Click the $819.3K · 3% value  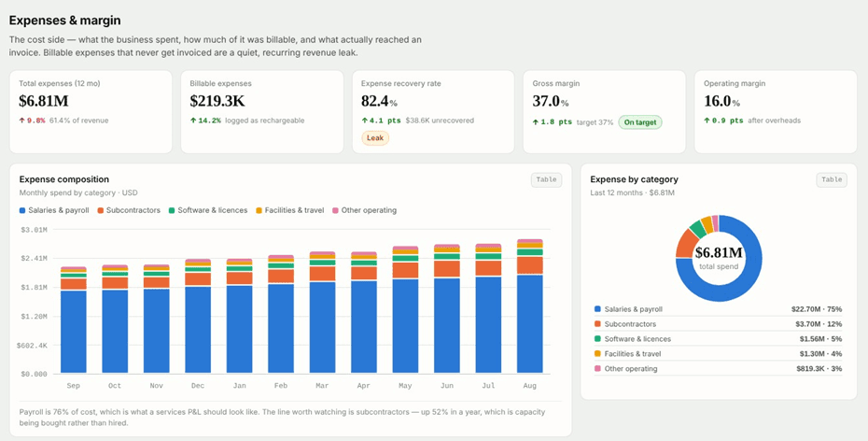[819, 369]
